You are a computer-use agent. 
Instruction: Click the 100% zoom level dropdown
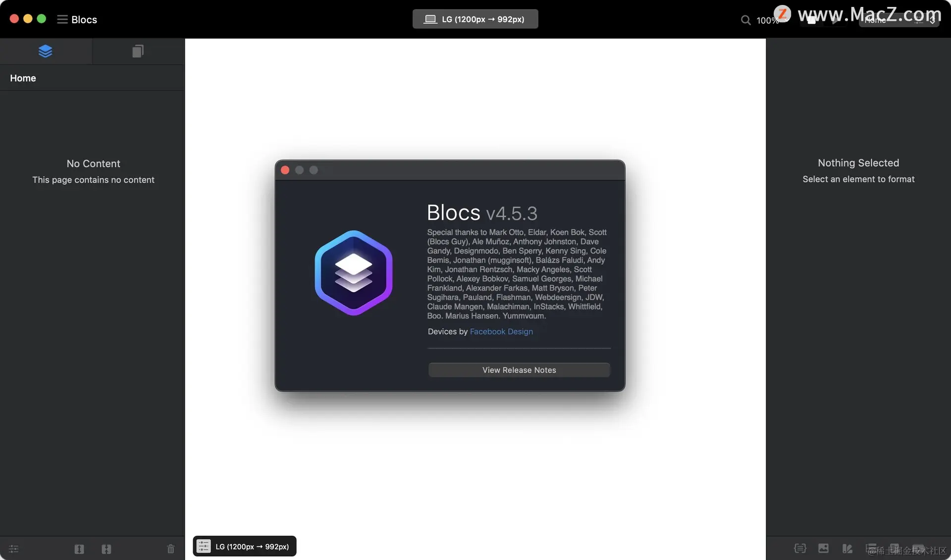coord(767,20)
